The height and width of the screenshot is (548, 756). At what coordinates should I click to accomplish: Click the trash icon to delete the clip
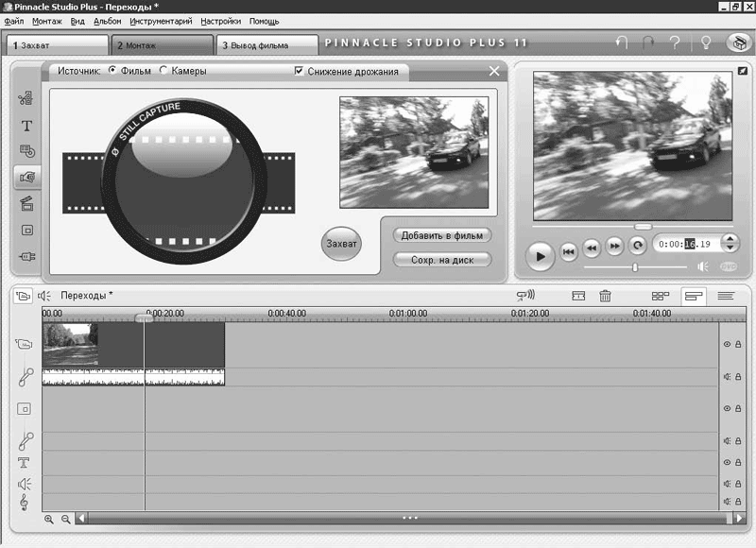point(606,296)
